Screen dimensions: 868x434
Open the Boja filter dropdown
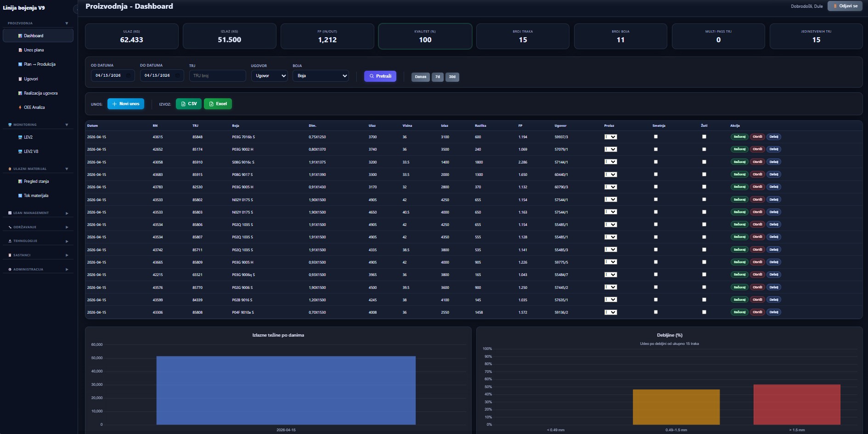(321, 76)
